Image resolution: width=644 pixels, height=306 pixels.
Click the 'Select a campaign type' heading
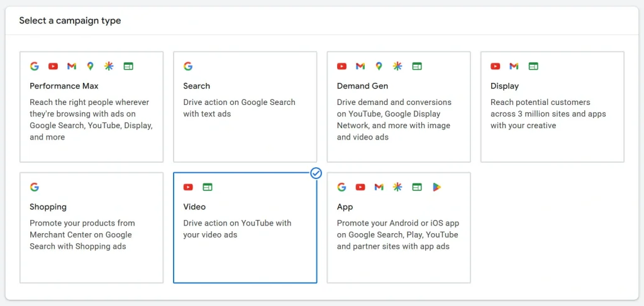click(x=70, y=20)
